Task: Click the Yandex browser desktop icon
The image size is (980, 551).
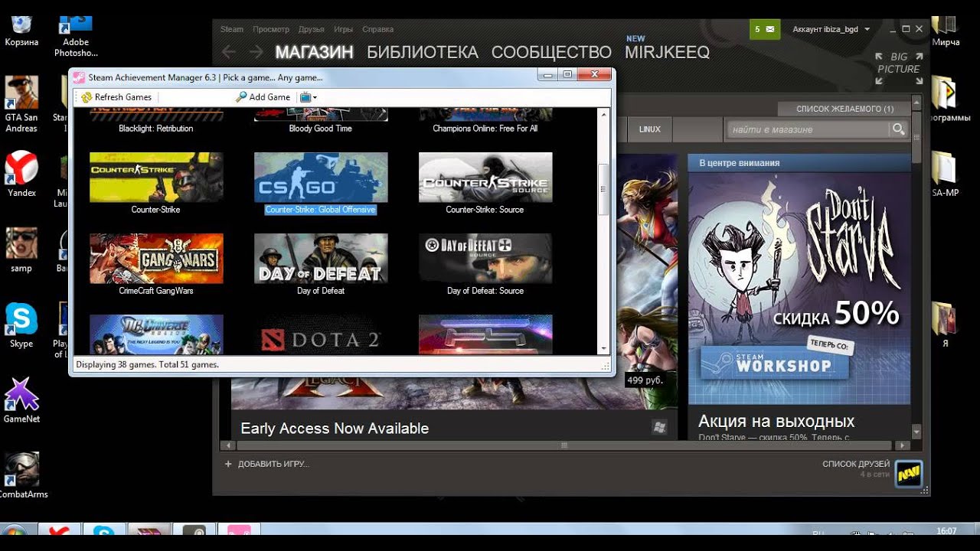Action: (21, 174)
